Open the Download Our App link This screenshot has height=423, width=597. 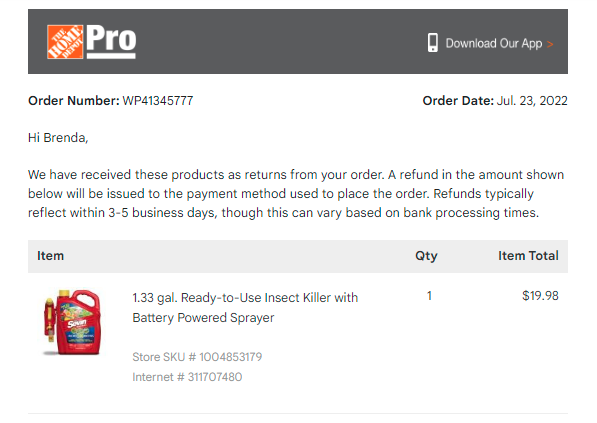point(494,43)
